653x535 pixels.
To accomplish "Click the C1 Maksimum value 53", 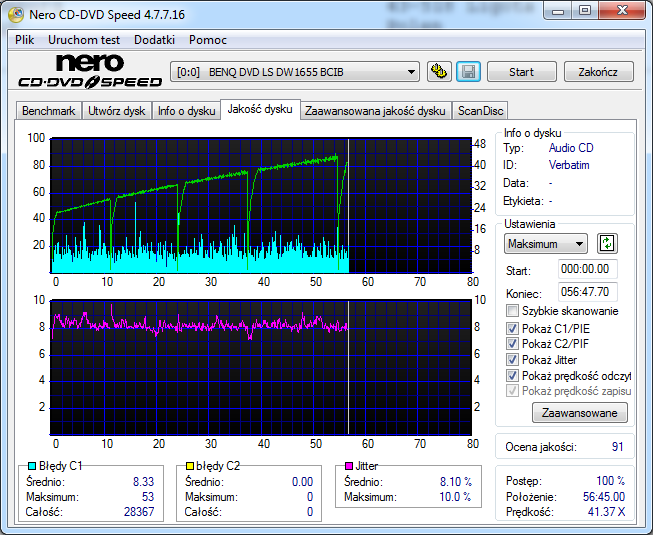I will 148,497.
